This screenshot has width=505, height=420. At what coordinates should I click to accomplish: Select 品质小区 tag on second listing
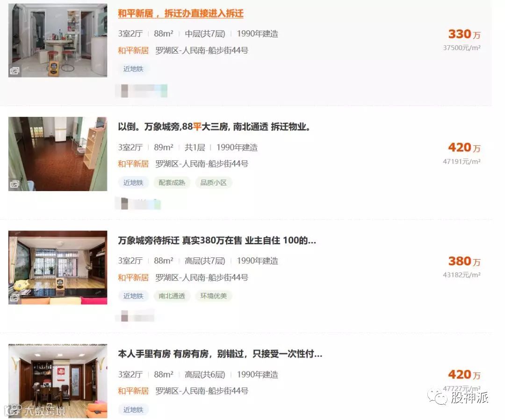pyautogui.click(x=214, y=183)
